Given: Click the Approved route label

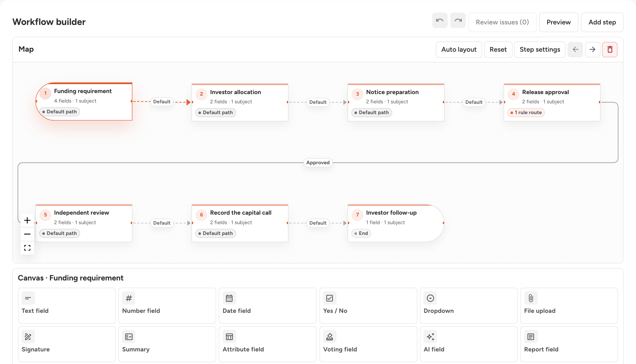Looking at the screenshot, I should (x=318, y=162).
